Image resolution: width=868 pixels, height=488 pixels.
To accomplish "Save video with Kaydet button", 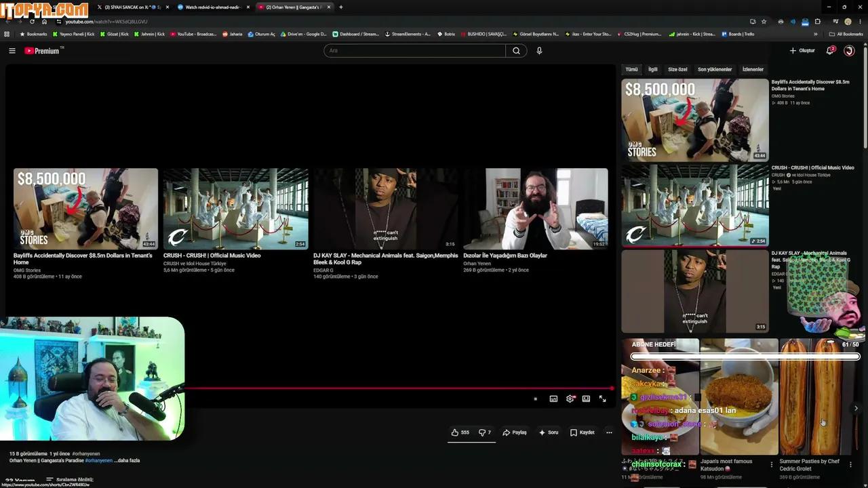I will [583, 432].
